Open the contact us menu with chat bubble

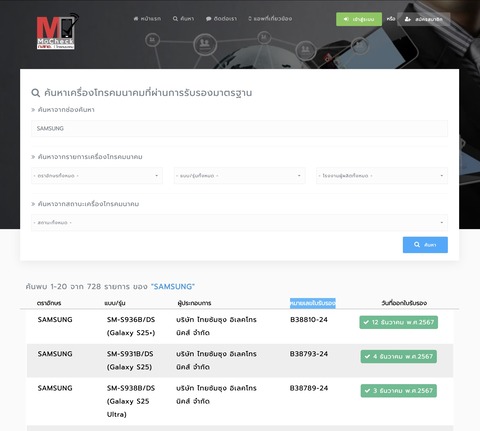221,19
